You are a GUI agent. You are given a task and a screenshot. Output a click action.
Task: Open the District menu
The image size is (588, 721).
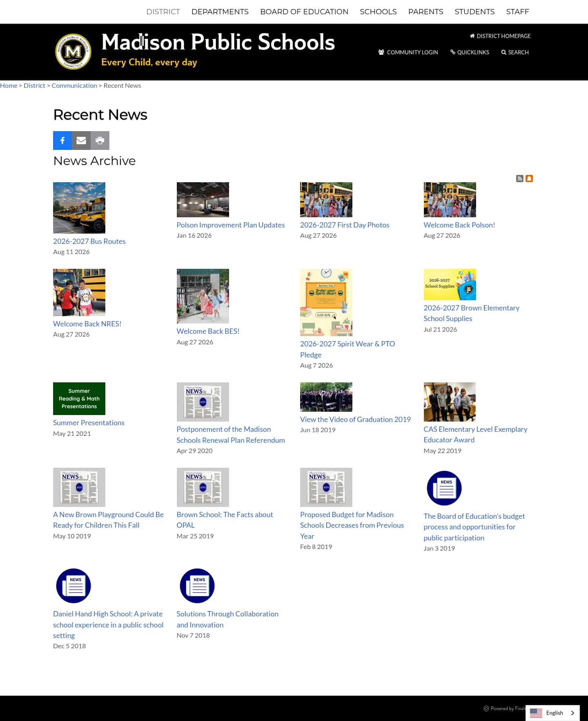163,12
